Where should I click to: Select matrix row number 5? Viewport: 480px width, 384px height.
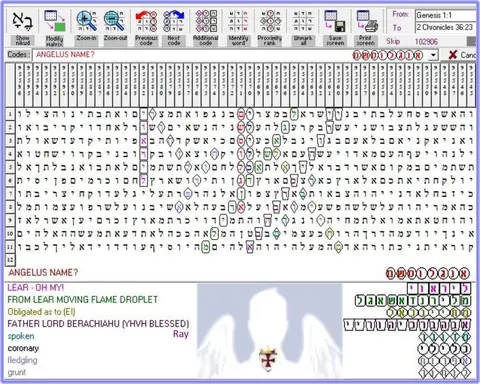click(x=10, y=167)
